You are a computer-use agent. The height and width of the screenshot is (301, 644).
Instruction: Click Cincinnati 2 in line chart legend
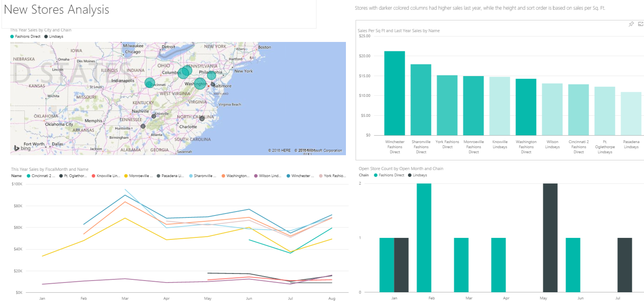pyautogui.click(x=41, y=176)
